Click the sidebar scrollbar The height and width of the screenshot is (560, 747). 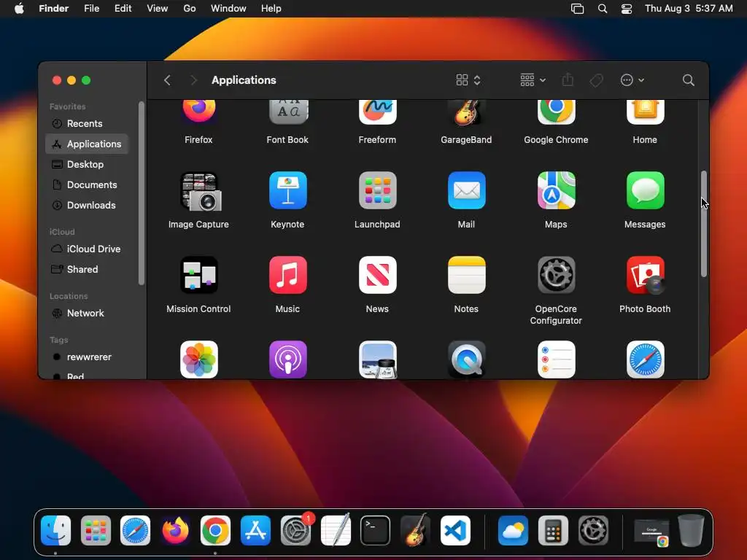pos(141,193)
